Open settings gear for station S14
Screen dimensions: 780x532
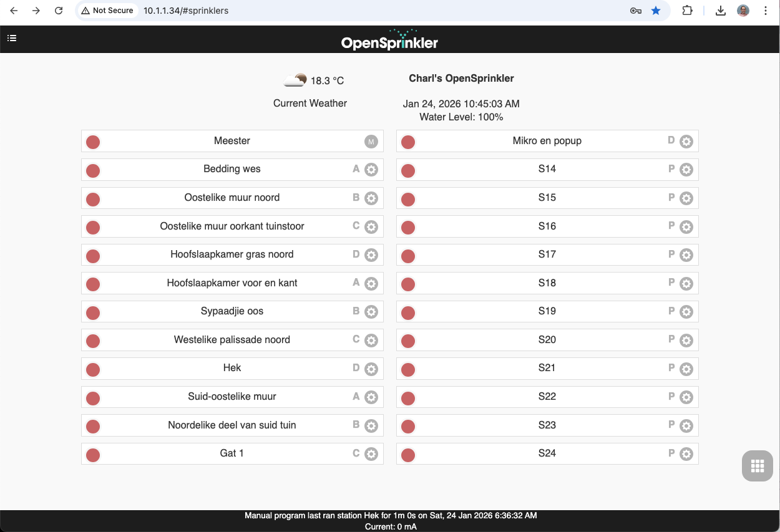coord(686,170)
